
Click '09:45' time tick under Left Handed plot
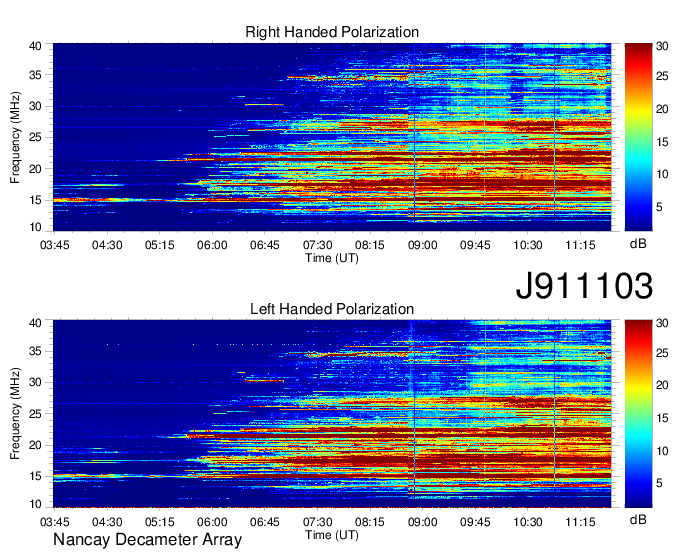click(475, 522)
